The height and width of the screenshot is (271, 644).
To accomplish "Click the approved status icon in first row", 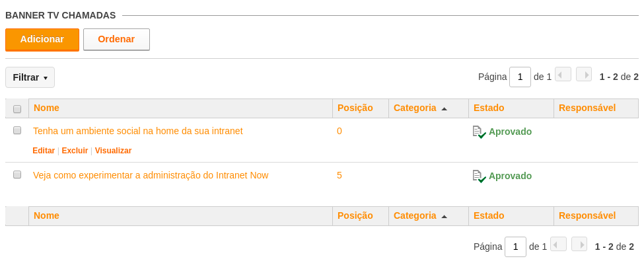I will point(480,132).
